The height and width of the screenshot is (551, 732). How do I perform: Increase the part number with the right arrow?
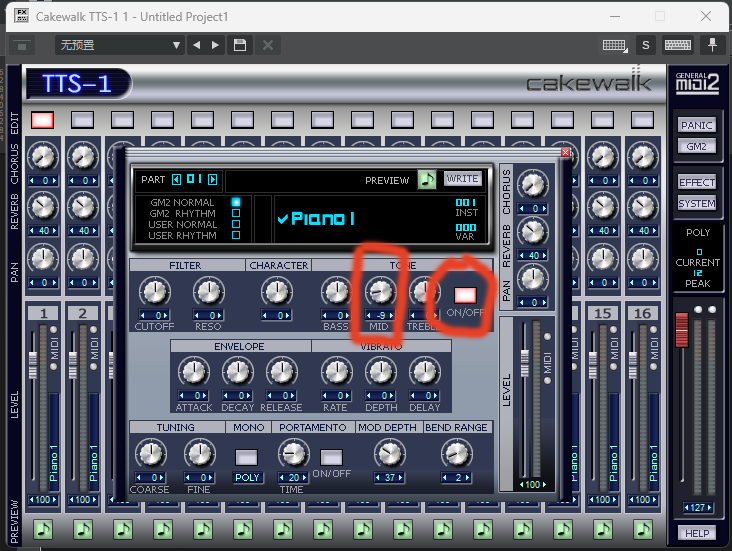point(212,180)
